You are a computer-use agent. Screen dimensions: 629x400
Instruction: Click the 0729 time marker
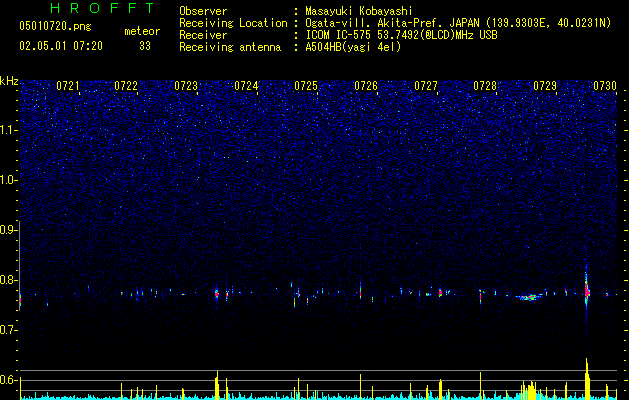point(545,86)
